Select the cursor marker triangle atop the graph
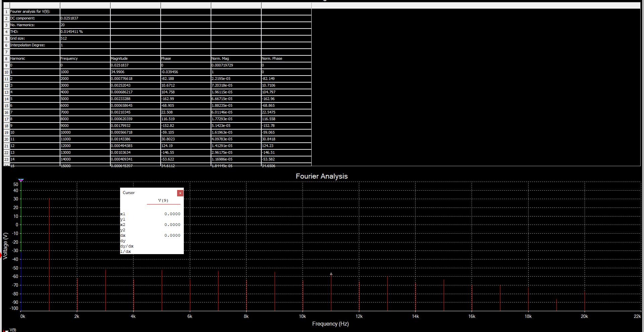Viewport: 644px width, 332px height. click(x=21, y=181)
